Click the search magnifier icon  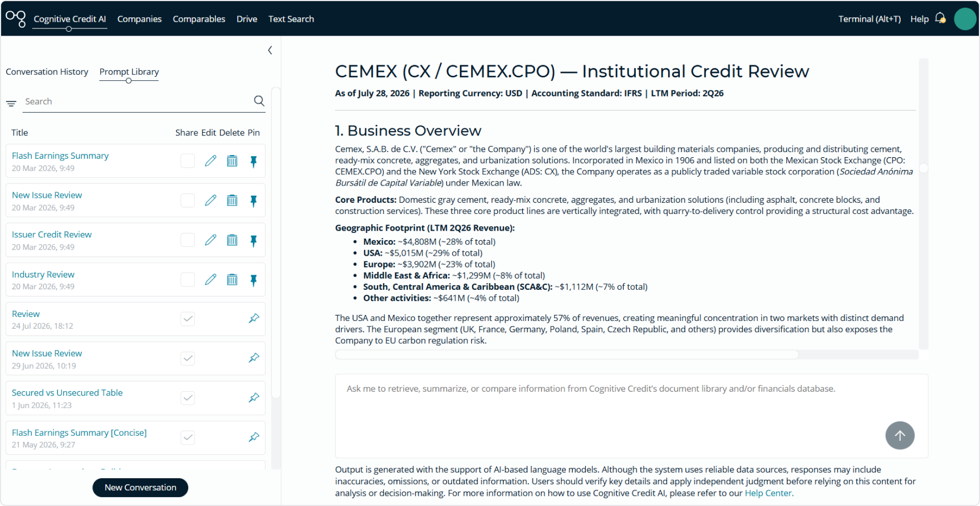259,101
